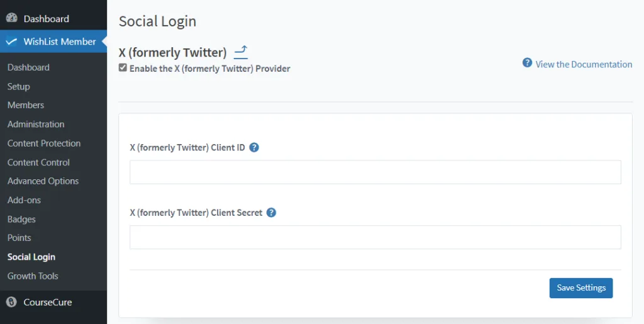644x324 pixels.
Task: Go to WishList Member Dashboard submenu
Action: click(28, 67)
